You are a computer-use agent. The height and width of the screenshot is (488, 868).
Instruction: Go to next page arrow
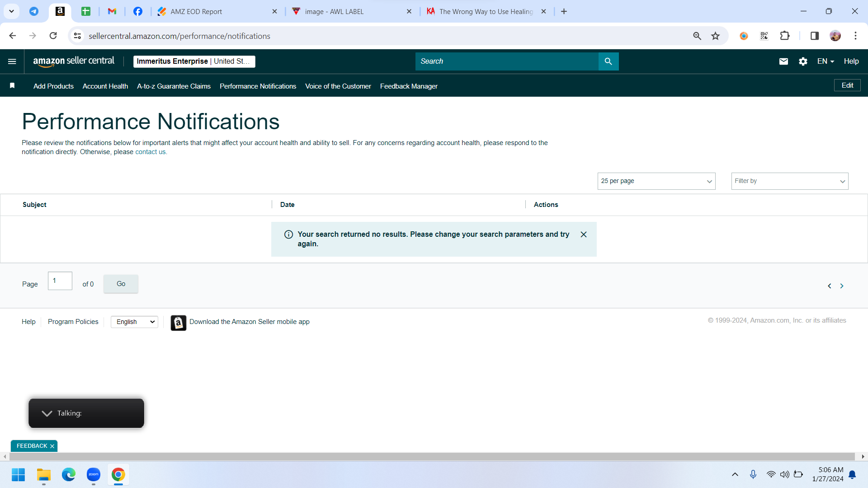pos(842,286)
